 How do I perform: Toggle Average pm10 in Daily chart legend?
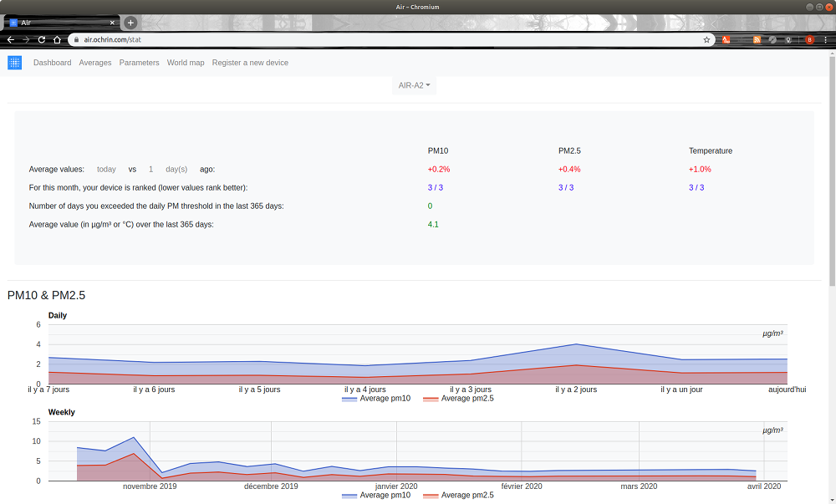tap(376, 399)
